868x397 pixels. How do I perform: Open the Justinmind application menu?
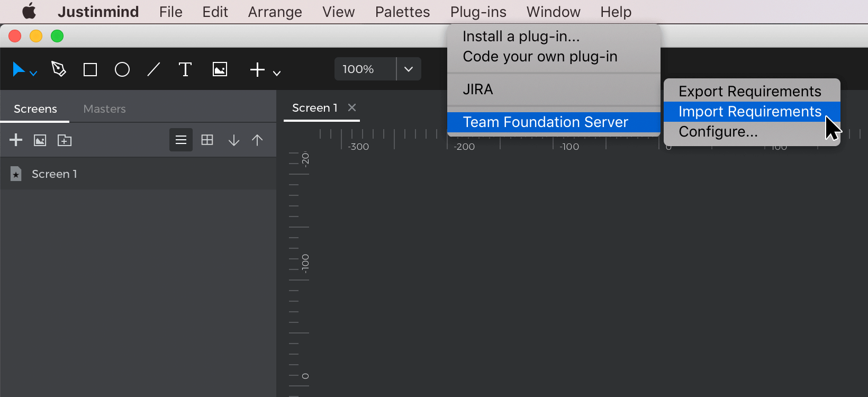coord(98,12)
